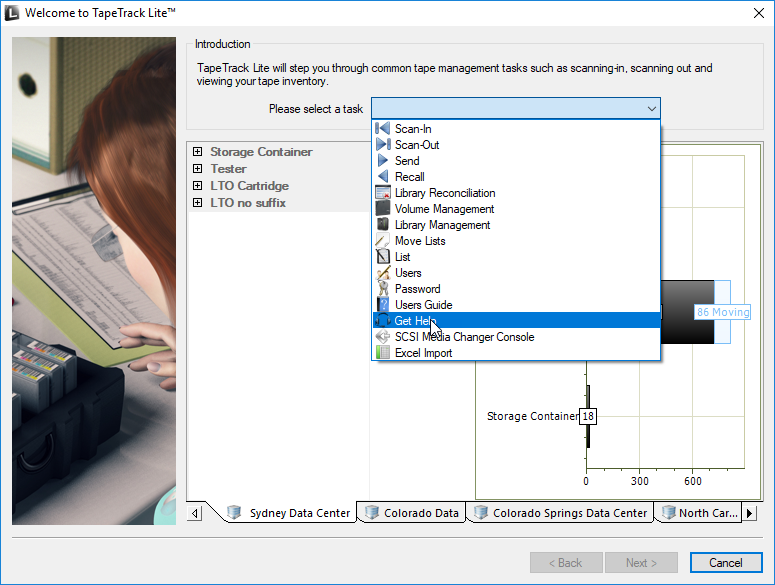Click the Users icon

coord(383,273)
